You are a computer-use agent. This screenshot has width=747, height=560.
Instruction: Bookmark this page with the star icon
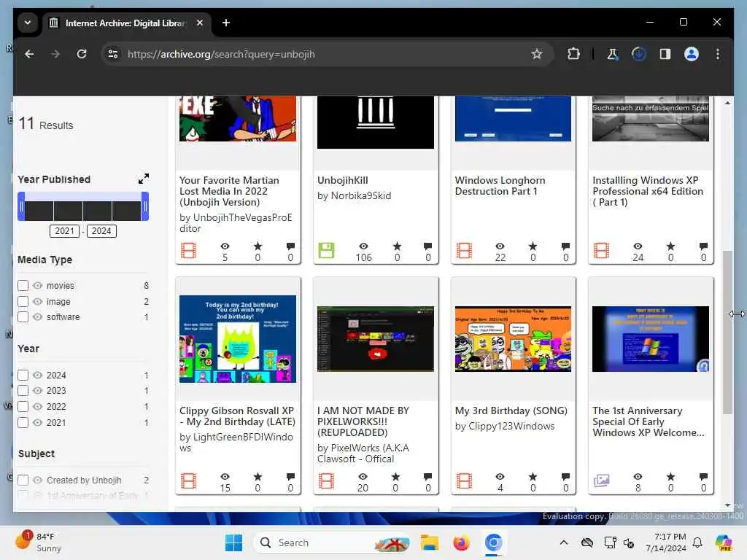click(x=537, y=54)
